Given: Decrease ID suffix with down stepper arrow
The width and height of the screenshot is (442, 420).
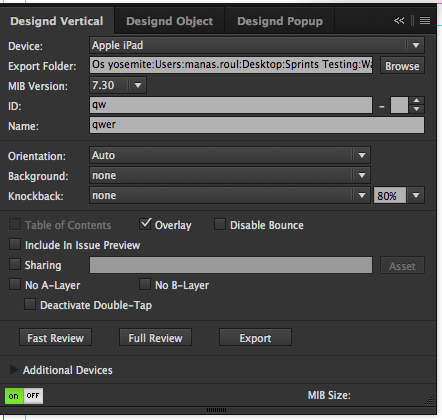Looking at the screenshot, I should tap(416, 109).
